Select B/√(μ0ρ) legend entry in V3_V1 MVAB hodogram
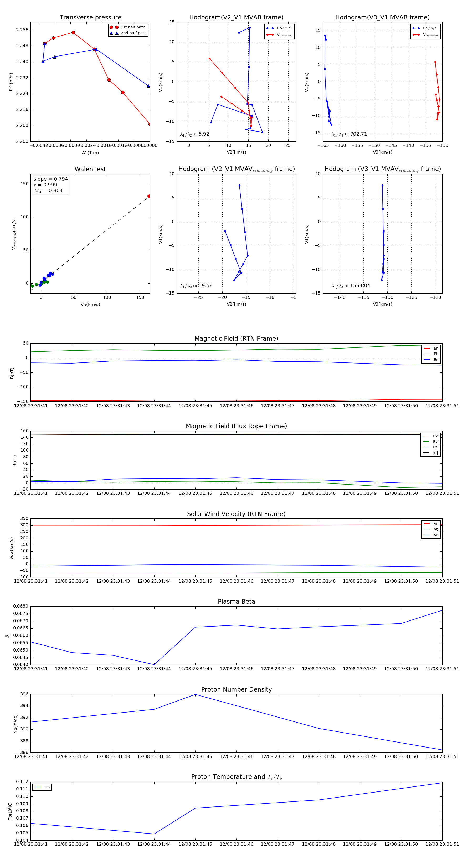This screenshot has width=473, height=868. [425, 28]
